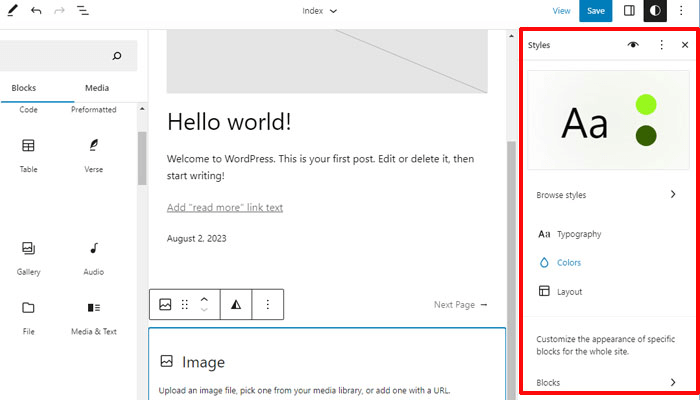Expand Browse styles
Viewport: 700px width, 400px height.
pos(608,195)
